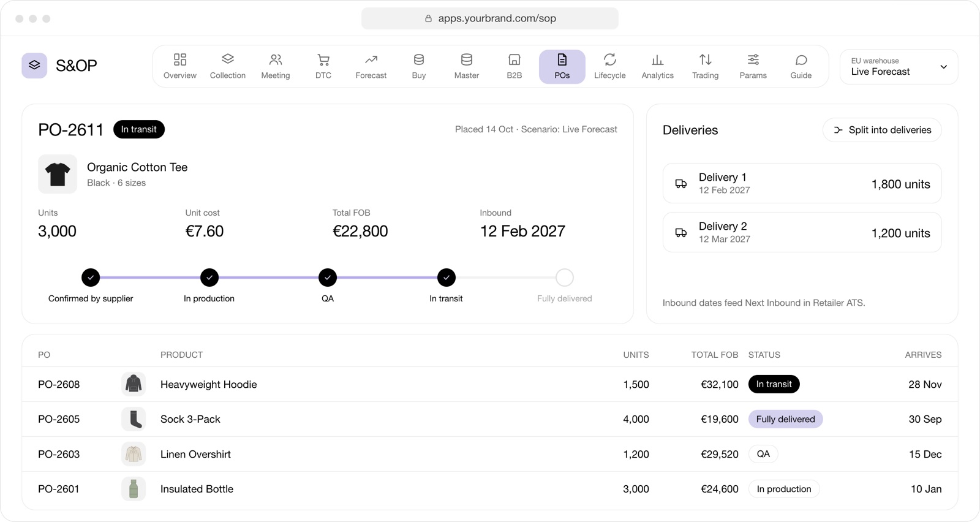Screen dimensions: 980x522
Task: Open the Overview grid icon
Action: 180,59
